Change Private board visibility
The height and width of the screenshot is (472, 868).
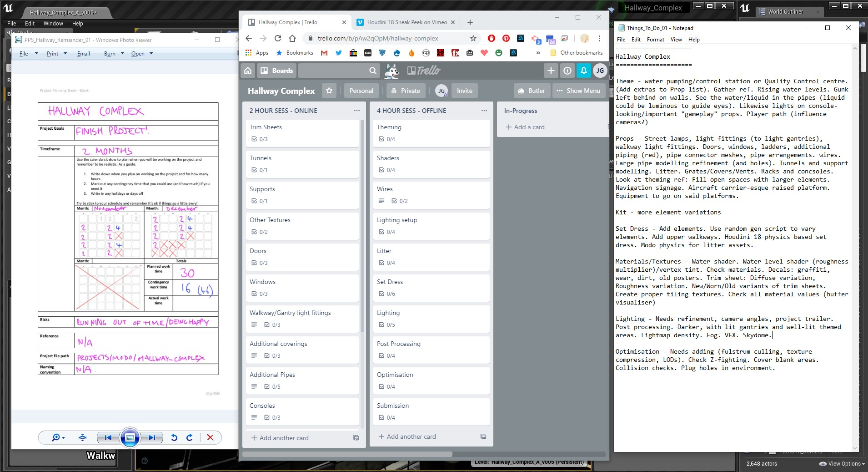click(x=406, y=91)
